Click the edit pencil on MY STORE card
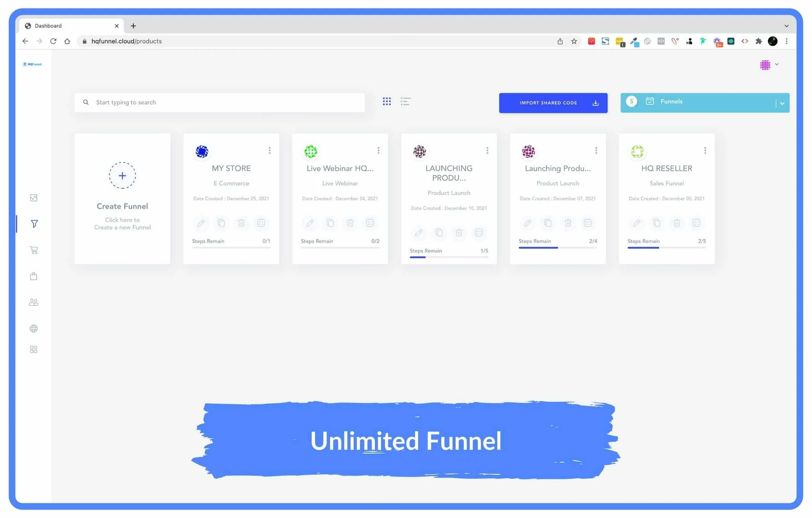Screen dimensions: 812x518 point(201,223)
